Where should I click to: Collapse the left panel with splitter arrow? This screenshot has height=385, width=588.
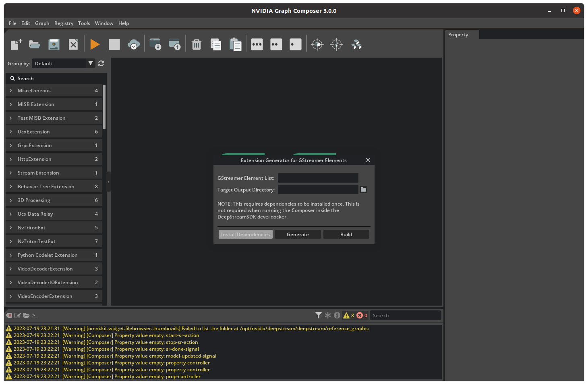click(x=108, y=182)
